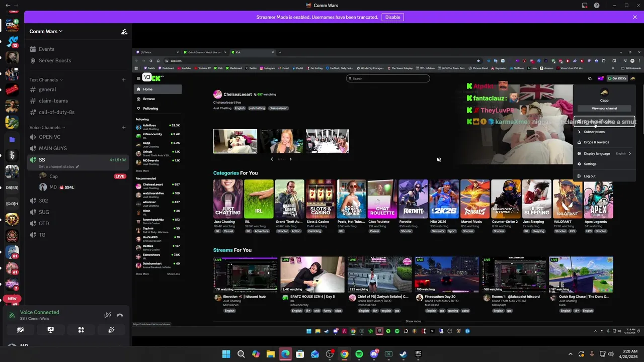The image size is (644, 362).
Task: Open the soundboard button in voice panel
Action: 111,330
